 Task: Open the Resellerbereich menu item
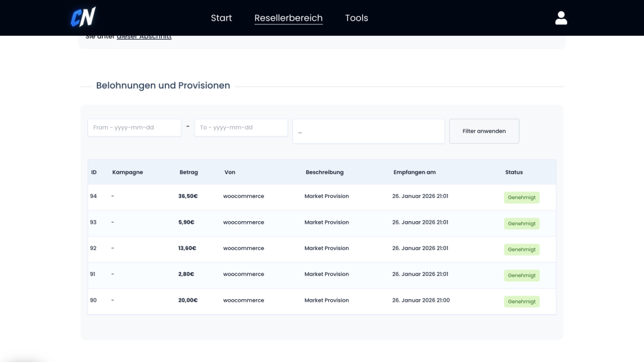click(288, 18)
